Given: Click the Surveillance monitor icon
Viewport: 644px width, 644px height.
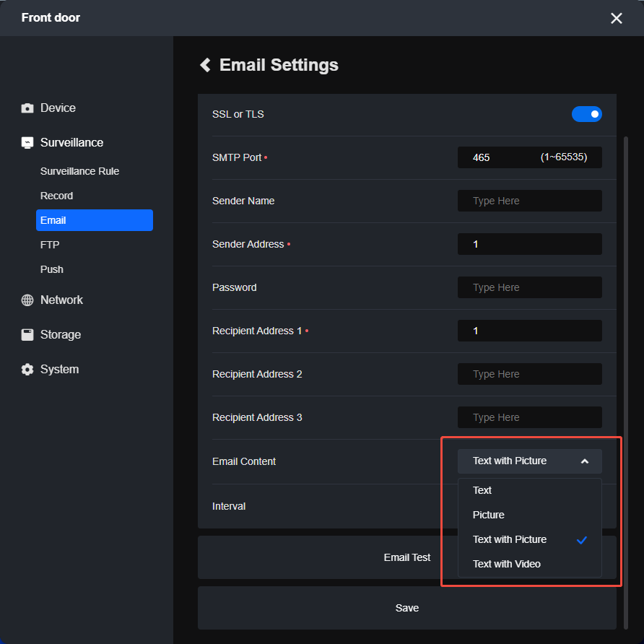Looking at the screenshot, I should tap(27, 142).
